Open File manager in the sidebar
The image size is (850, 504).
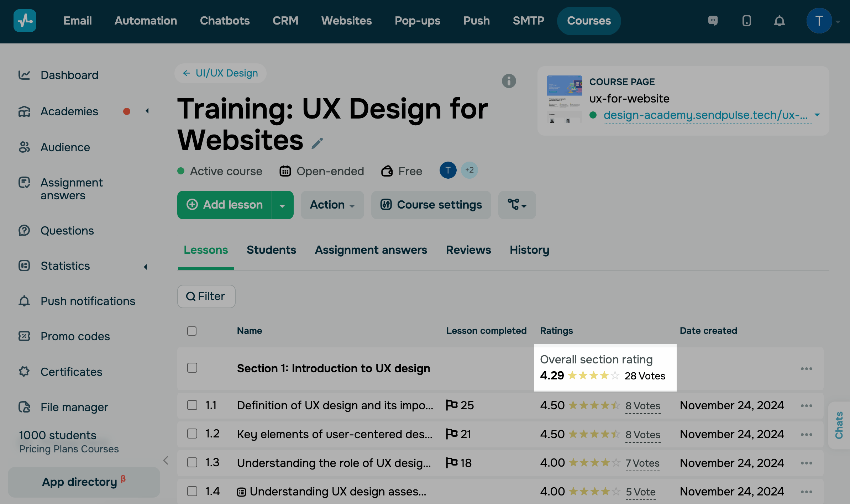[x=74, y=407]
